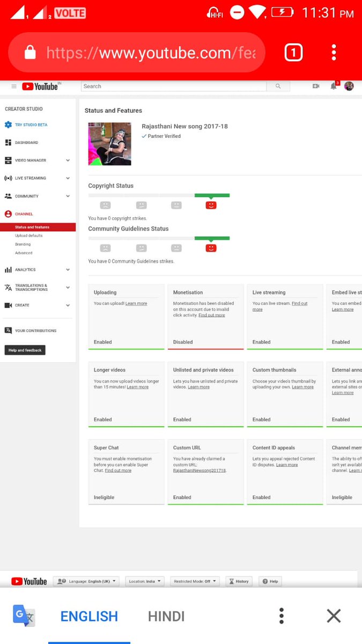This screenshot has width=362, height=644.
Task: Click the footer YouTube logo
Action: [x=29, y=581]
